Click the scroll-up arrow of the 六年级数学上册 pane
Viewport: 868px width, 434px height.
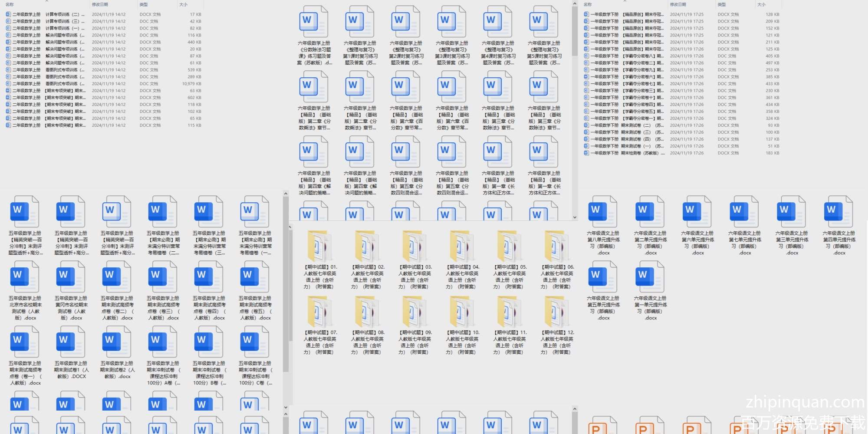click(575, 4)
